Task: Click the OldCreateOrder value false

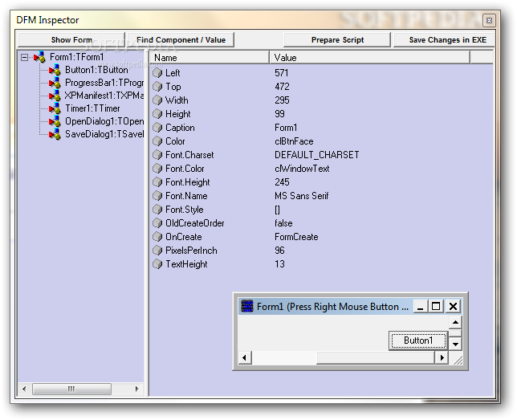Action: coord(283,223)
